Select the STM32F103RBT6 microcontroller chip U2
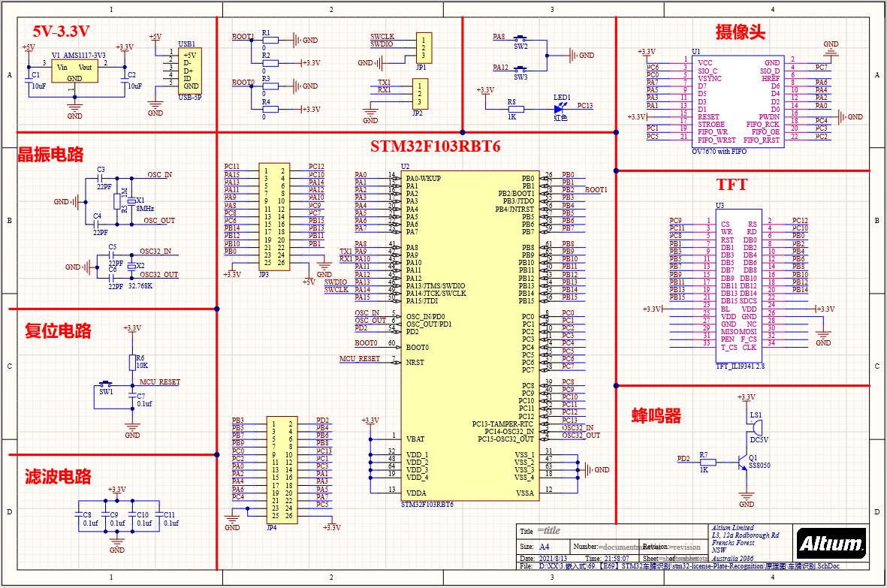Viewport: 887px width, 588px height. point(469,336)
